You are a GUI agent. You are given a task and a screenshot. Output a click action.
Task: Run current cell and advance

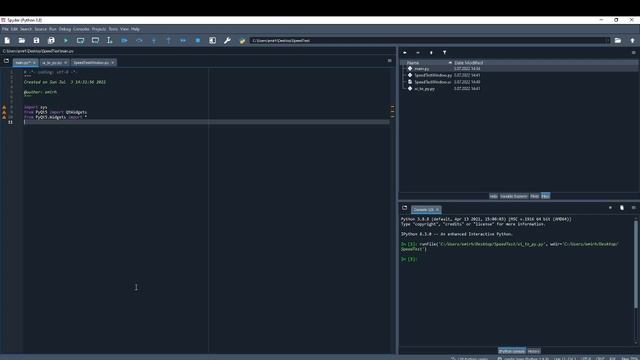click(95, 40)
